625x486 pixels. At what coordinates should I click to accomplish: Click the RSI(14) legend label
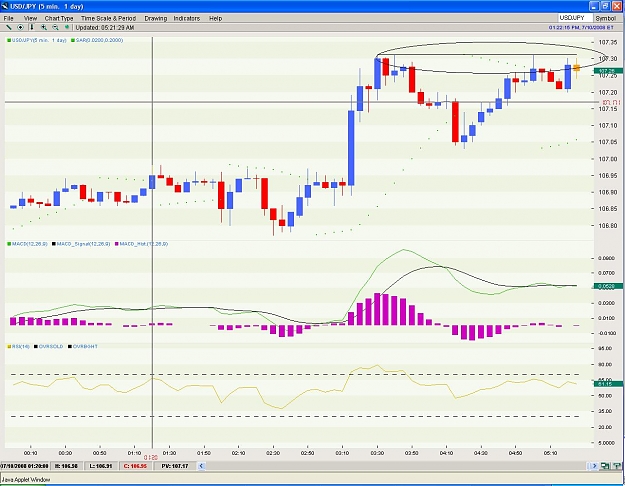pos(21,346)
